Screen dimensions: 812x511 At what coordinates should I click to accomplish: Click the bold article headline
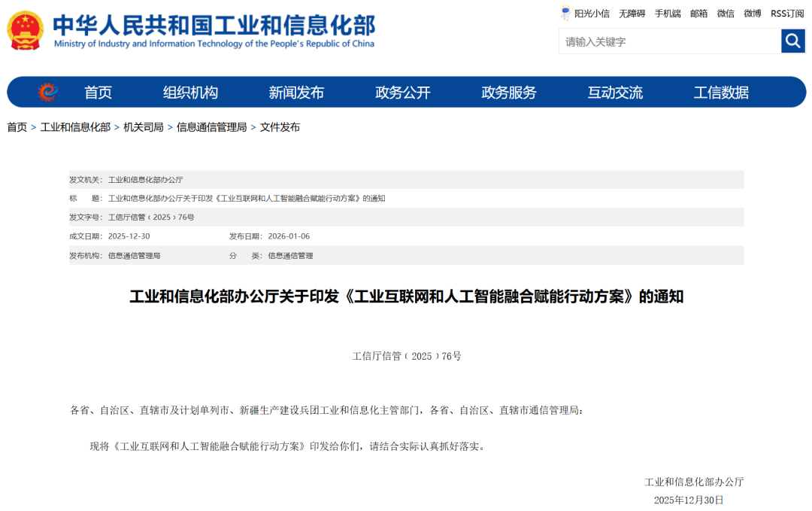pyautogui.click(x=407, y=297)
